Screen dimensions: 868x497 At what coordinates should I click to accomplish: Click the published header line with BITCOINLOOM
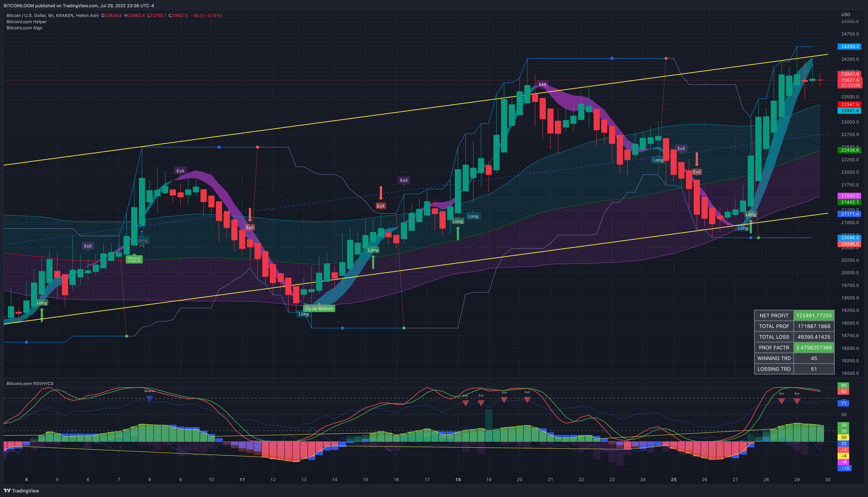pos(79,5)
